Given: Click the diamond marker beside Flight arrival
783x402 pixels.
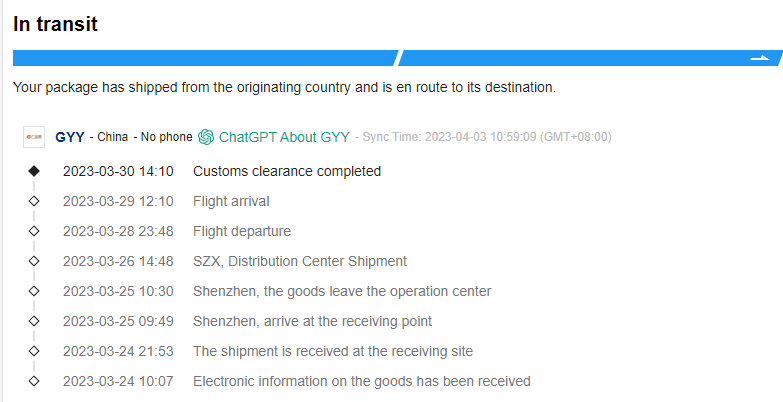Looking at the screenshot, I should point(34,201).
